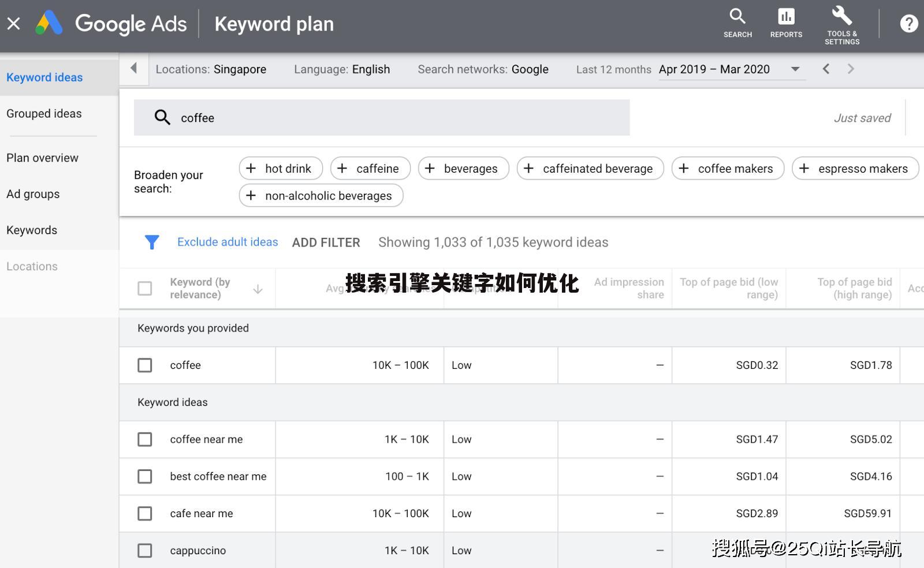Click 'SGD5.02' high bid value
The image size is (924, 568).
(x=871, y=439)
